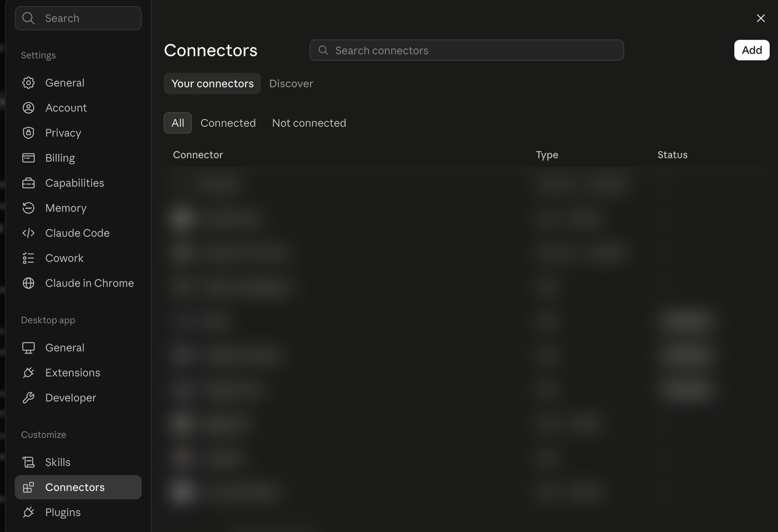Click the Account person icon
This screenshot has height=532, width=778.
coord(28,108)
